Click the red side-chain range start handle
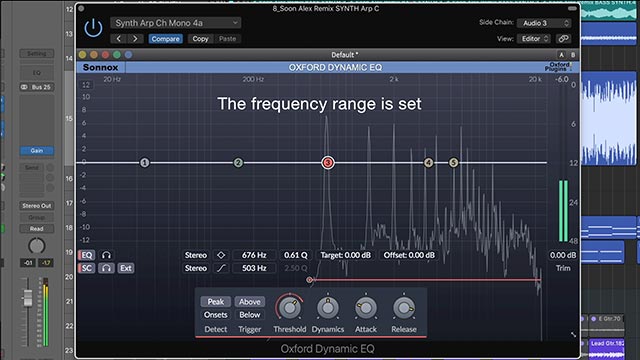 pyautogui.click(x=309, y=280)
